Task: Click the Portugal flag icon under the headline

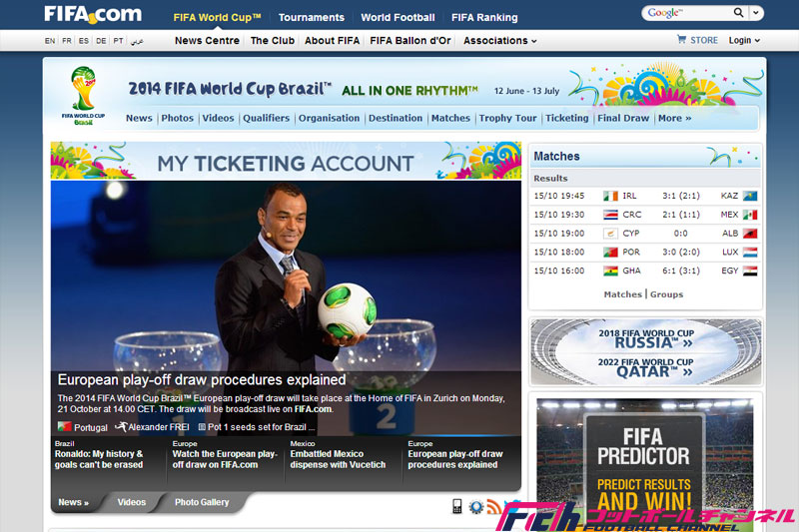Action: tap(64, 427)
